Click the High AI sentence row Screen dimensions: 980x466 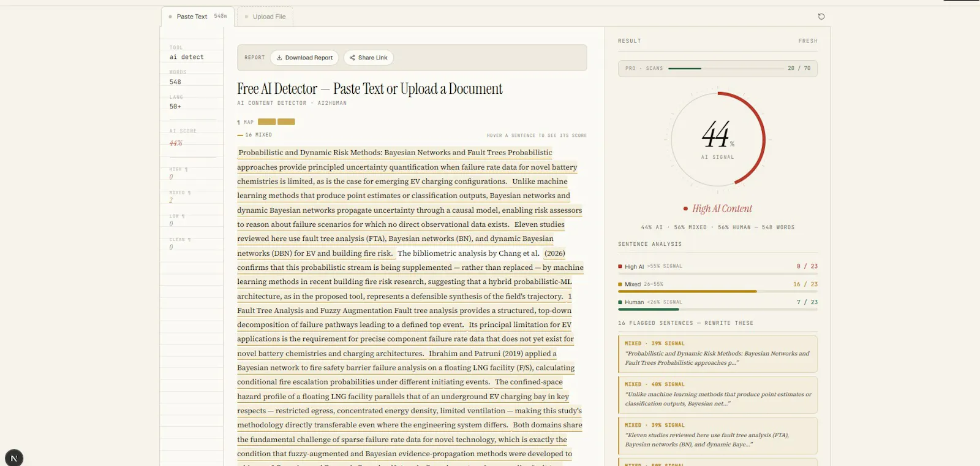click(718, 267)
